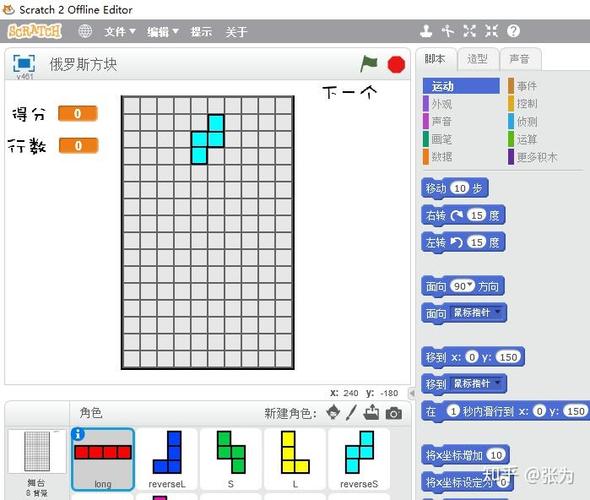
Task: Edit steps value in 移动 10 步 block
Action: click(460, 188)
